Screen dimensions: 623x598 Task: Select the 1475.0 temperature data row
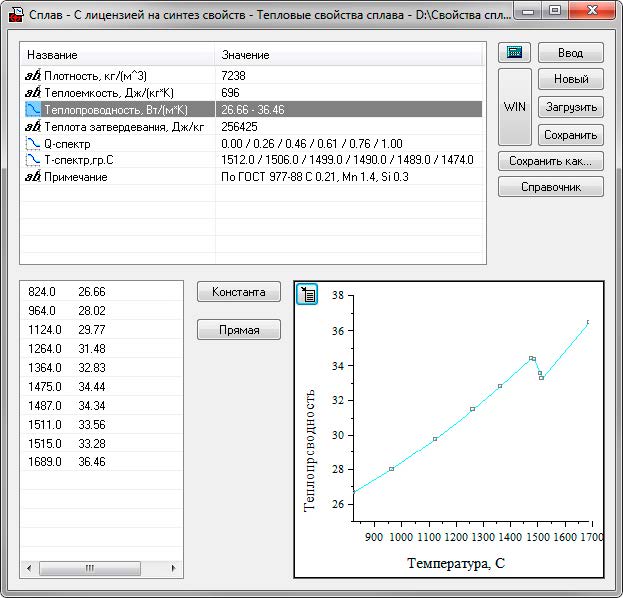click(x=100, y=386)
